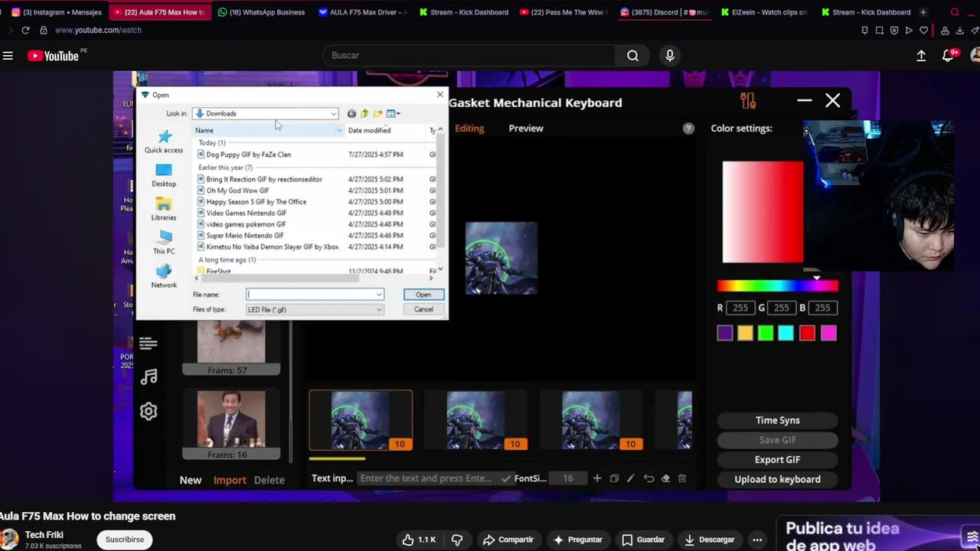
Task: Like the video with thumbs up button
Action: (x=419, y=540)
